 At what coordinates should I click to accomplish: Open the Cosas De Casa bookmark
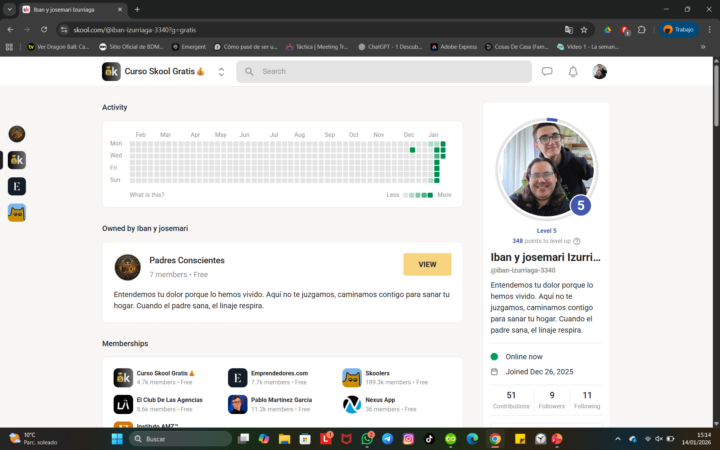pyautogui.click(x=517, y=46)
